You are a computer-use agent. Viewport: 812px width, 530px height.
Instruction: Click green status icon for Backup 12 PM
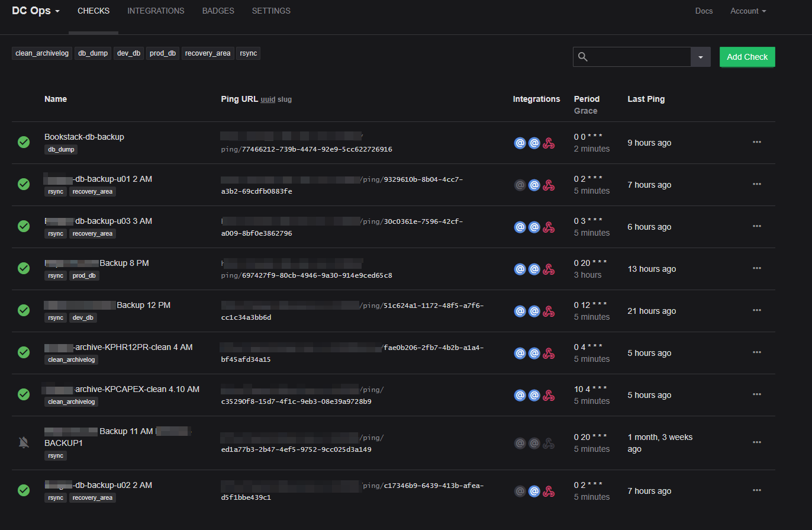coord(24,310)
